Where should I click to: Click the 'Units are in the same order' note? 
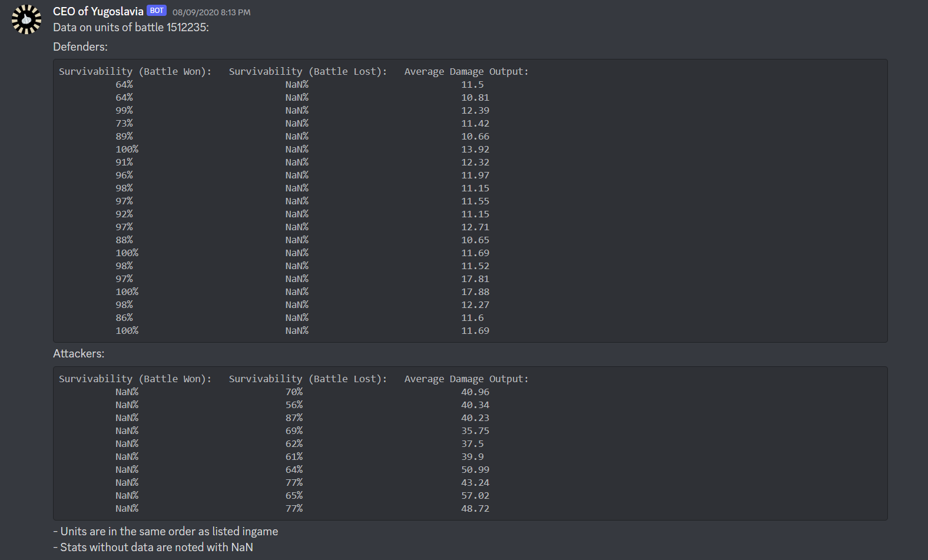tap(165, 531)
